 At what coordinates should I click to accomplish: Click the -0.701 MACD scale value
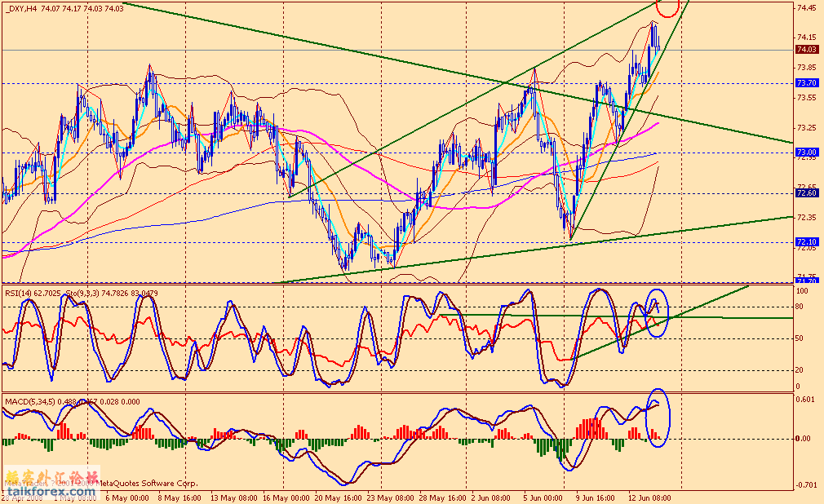[x=805, y=484]
